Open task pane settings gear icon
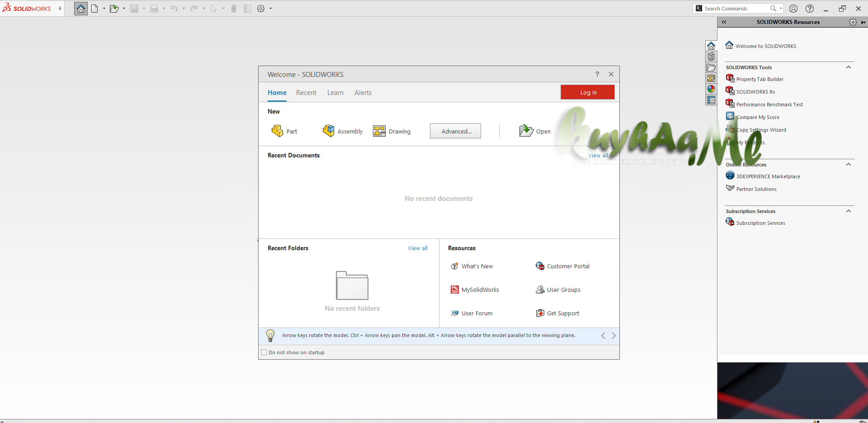The height and width of the screenshot is (423, 868). point(853,22)
